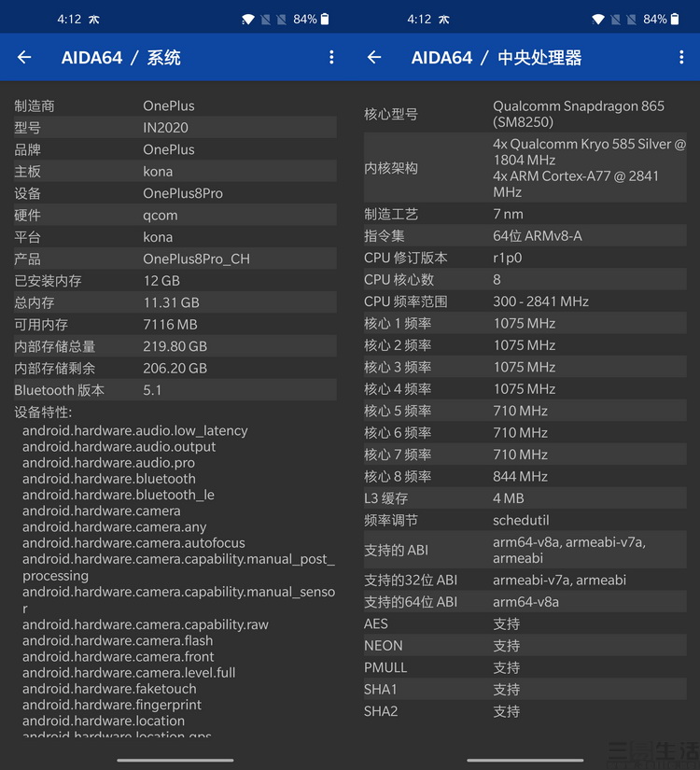The image size is (700, 770).
Task: Tap battery icon in right status bar
Action: [675, 20]
